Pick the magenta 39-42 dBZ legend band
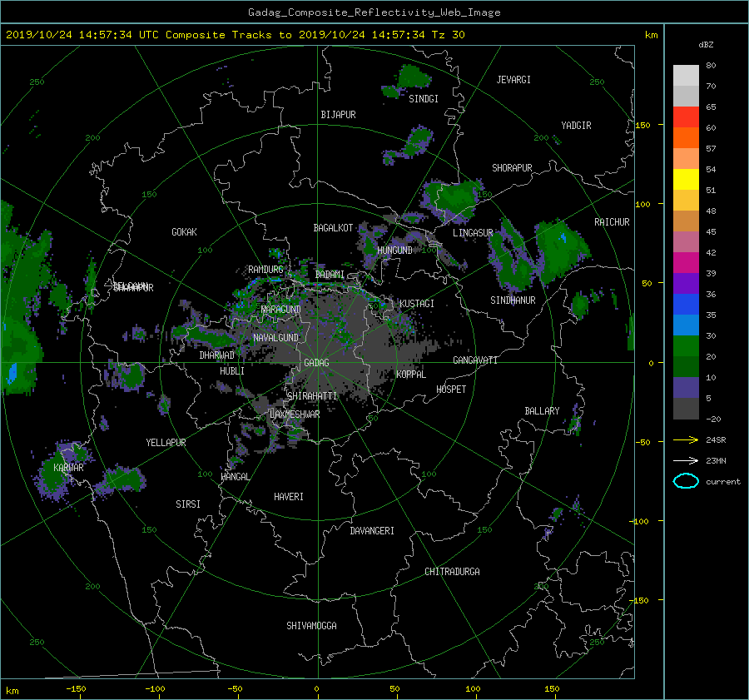Screen dimensions: 749x700 pos(686,263)
